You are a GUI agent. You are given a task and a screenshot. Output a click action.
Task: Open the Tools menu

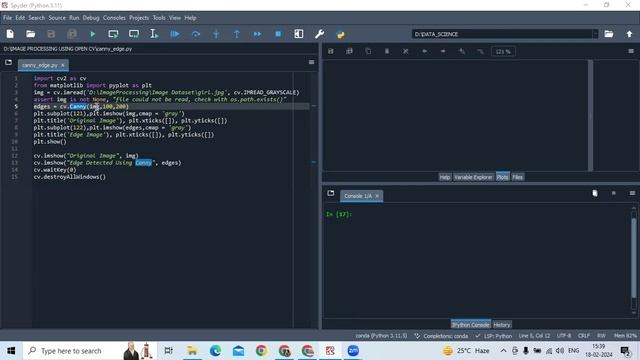coord(159,18)
